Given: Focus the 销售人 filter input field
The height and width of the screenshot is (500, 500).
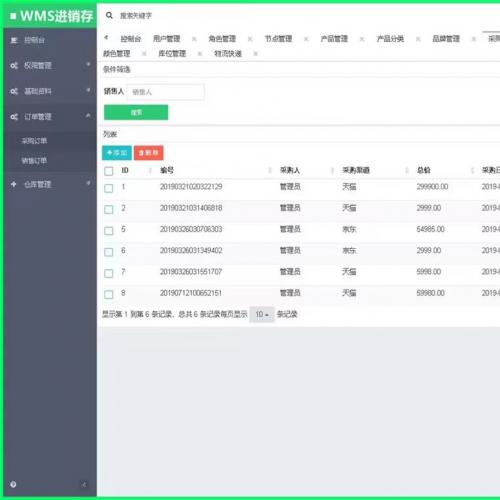Looking at the screenshot, I should (166, 92).
